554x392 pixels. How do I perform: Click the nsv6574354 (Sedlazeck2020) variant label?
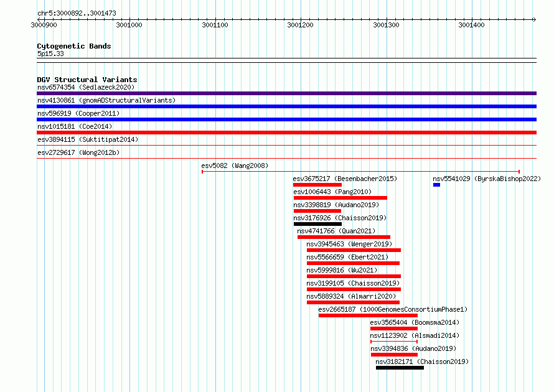pyautogui.click(x=86, y=87)
